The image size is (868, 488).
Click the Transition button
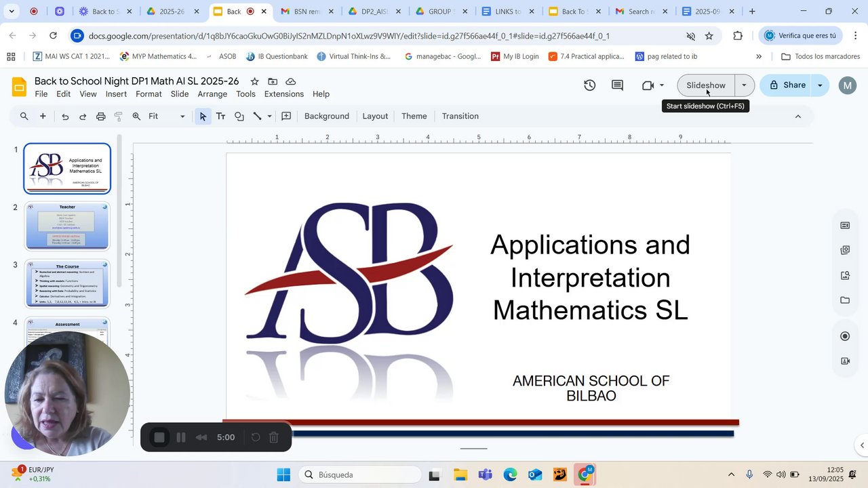tap(460, 117)
